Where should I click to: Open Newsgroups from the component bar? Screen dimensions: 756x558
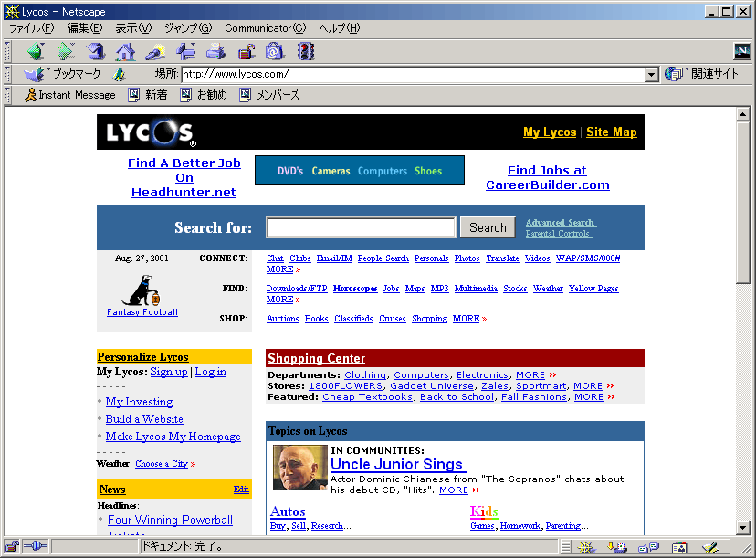click(x=648, y=547)
